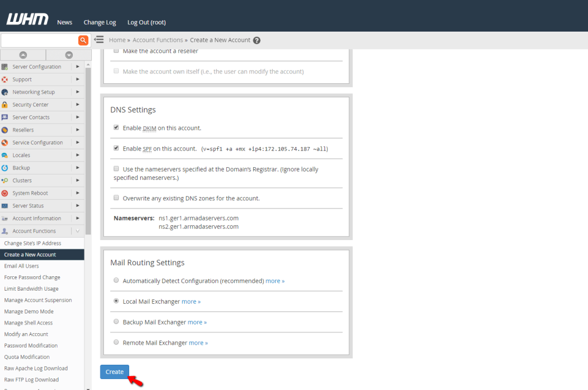The width and height of the screenshot is (588, 390).
Task: Click the Server Status sidebar icon
Action: click(x=6, y=206)
